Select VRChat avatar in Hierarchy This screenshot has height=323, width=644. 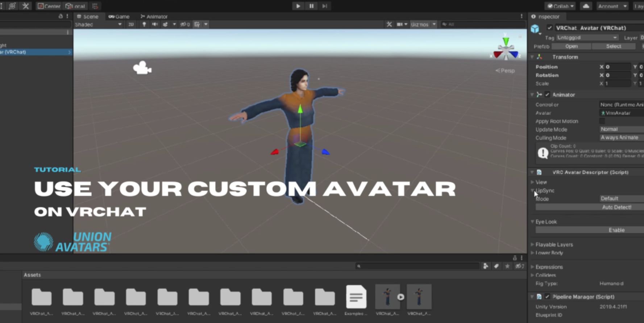click(36, 52)
